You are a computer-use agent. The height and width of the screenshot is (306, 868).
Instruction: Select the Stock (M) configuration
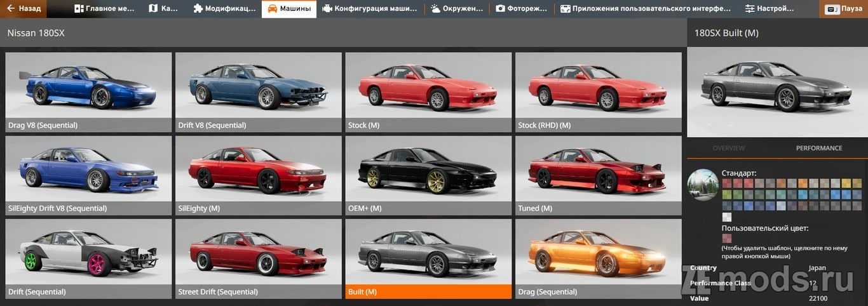[428, 92]
